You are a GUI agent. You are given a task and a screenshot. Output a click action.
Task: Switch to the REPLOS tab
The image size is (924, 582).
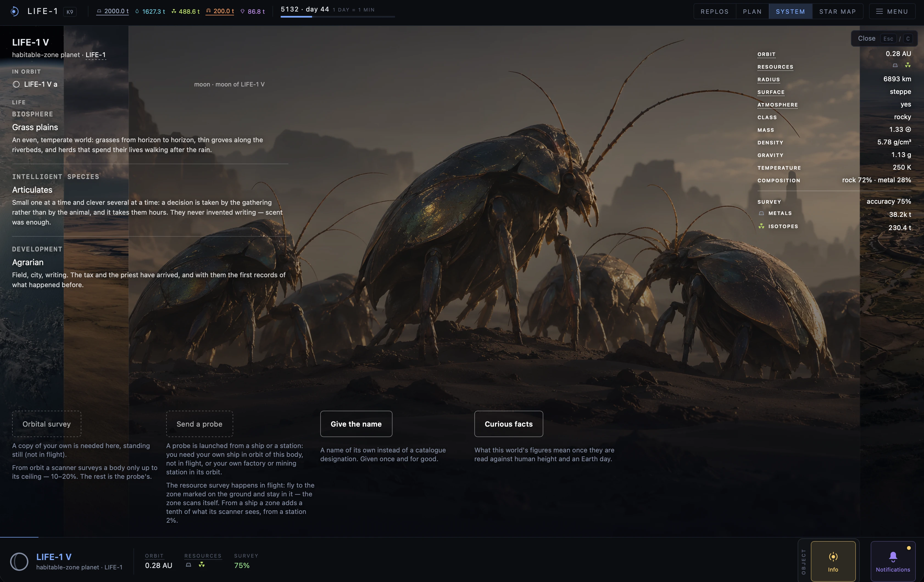[714, 12]
